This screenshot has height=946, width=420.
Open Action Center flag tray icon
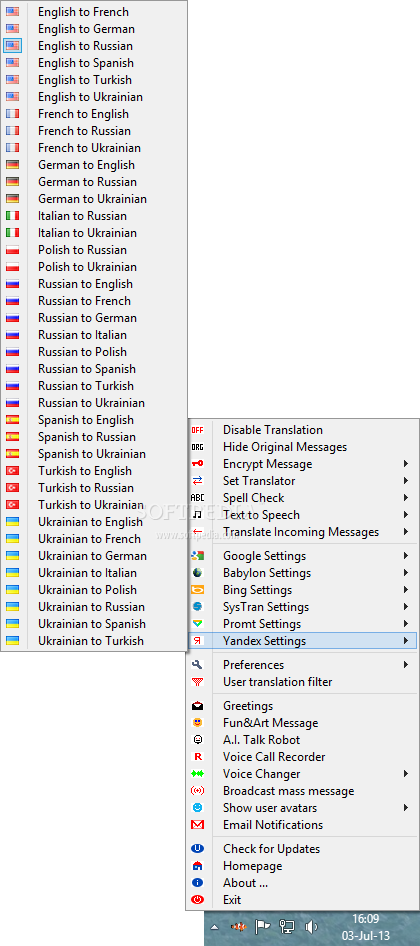(x=262, y=926)
